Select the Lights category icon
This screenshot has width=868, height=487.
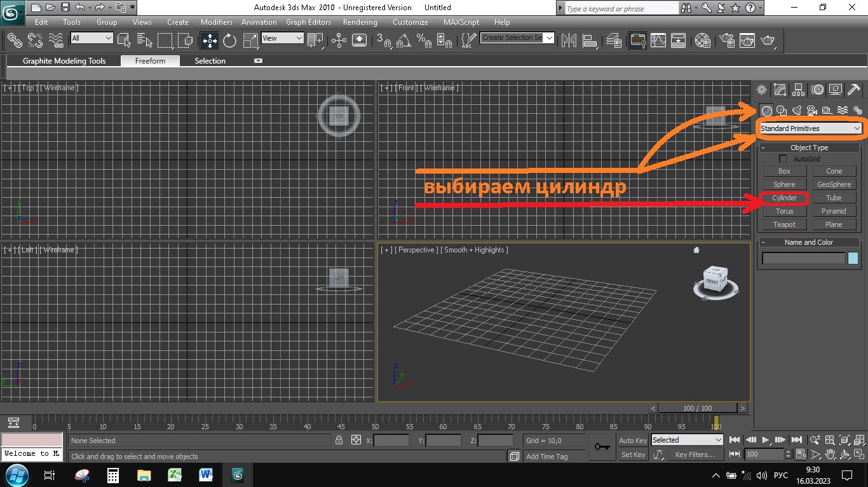pos(797,111)
